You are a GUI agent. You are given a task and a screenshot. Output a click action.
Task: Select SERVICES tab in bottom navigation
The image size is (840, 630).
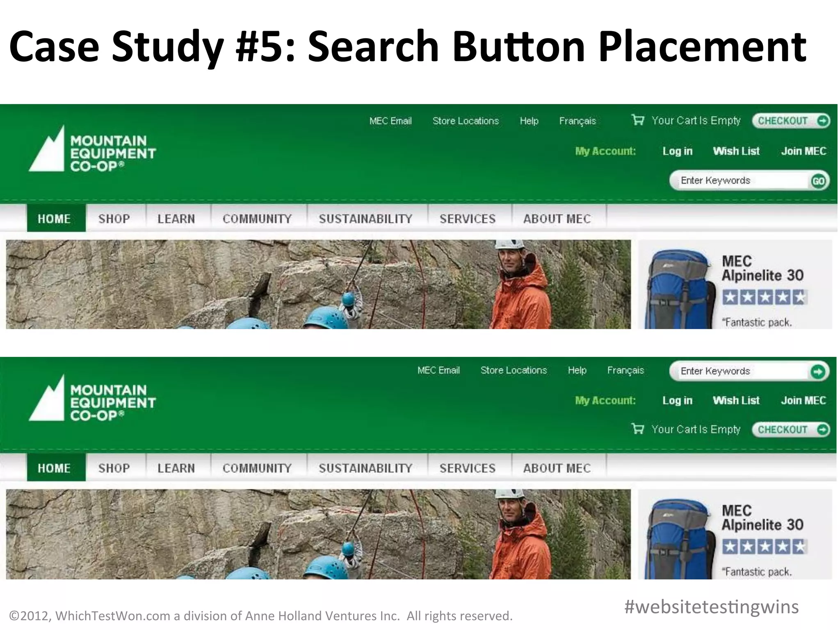[469, 468]
